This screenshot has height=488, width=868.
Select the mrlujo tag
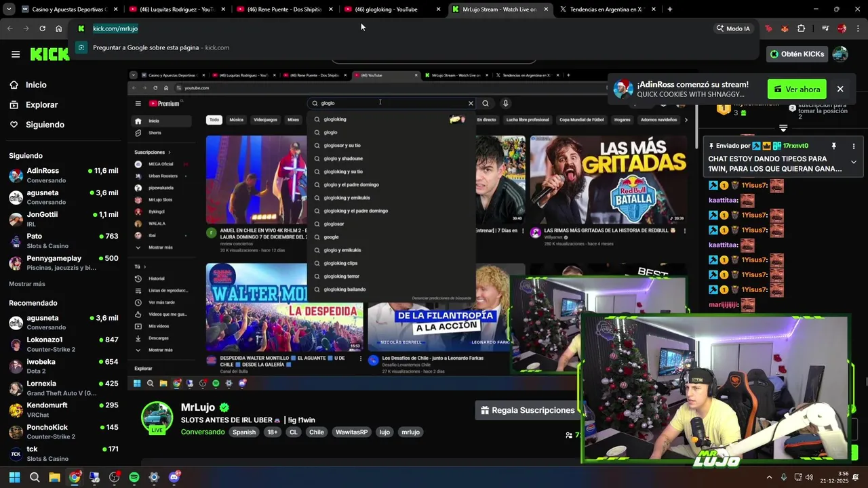tap(410, 432)
